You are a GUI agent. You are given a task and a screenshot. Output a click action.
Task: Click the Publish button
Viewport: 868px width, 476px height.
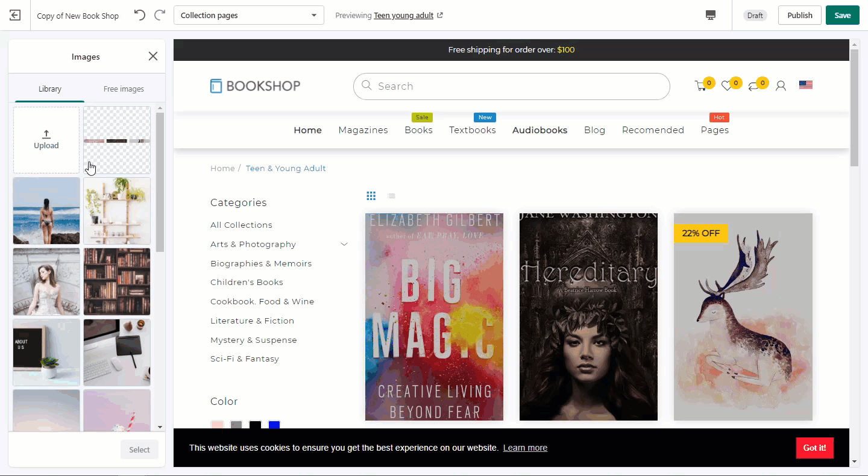(x=800, y=15)
